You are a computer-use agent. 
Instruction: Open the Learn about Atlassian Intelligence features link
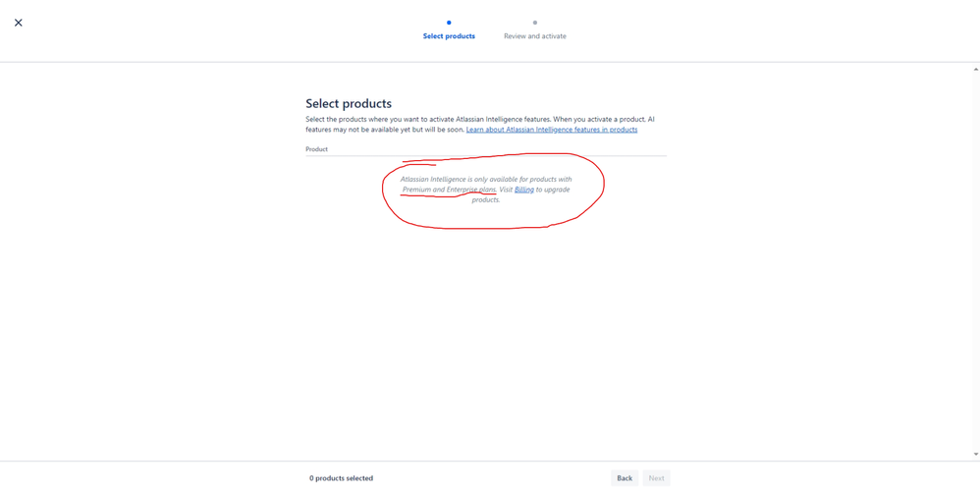click(x=552, y=130)
